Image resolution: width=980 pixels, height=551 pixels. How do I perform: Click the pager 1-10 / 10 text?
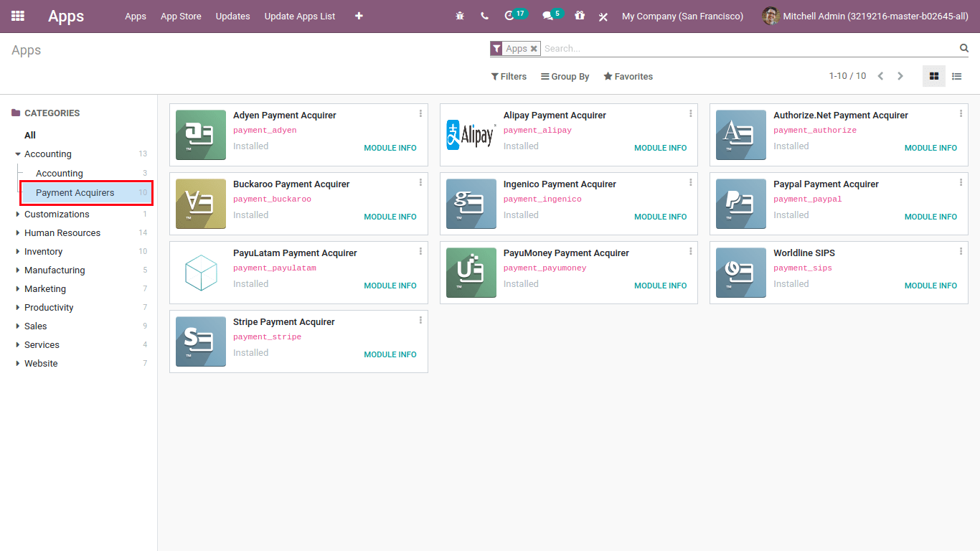[847, 76]
